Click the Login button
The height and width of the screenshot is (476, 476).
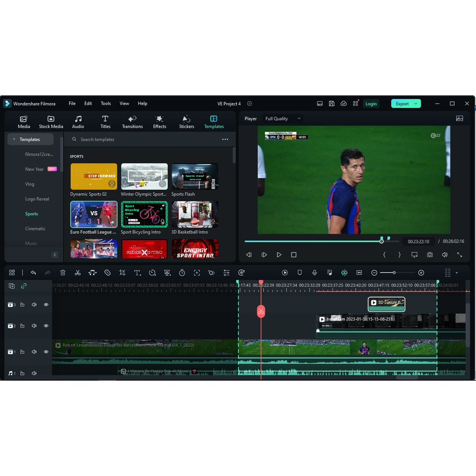pyautogui.click(x=371, y=104)
